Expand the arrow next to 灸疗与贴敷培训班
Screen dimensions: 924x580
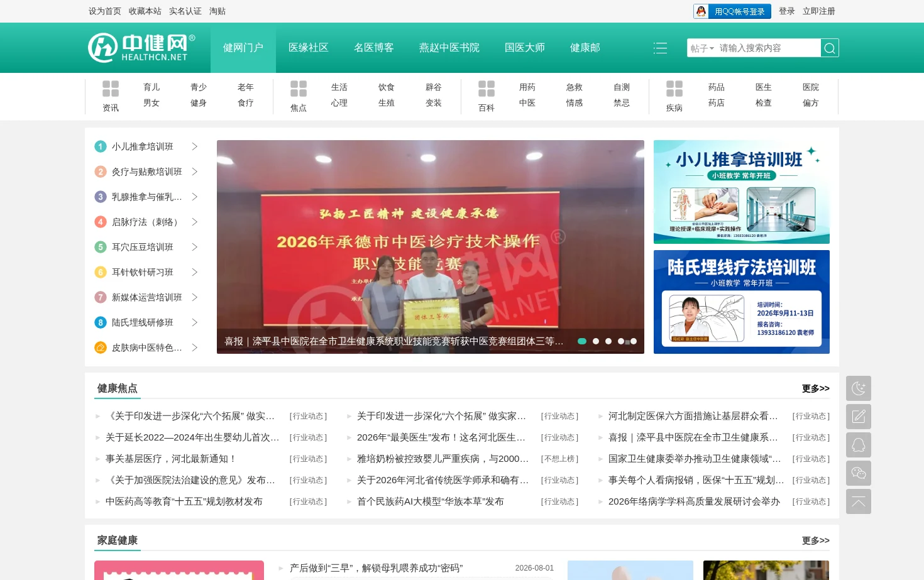(x=194, y=172)
